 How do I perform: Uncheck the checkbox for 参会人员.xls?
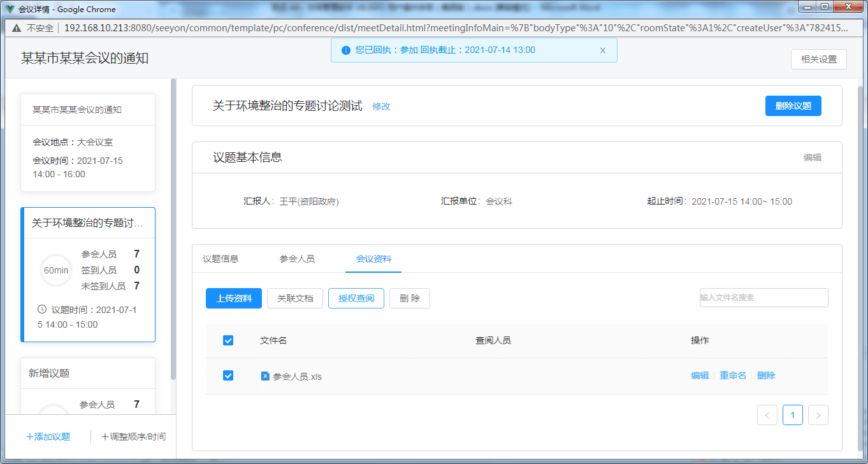(x=228, y=376)
